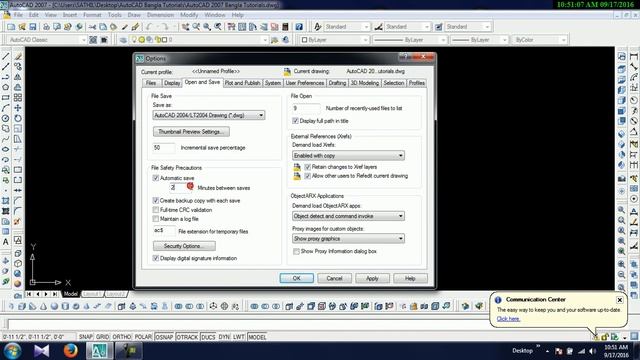Open the Layer Properties Manager icon
The image size is (640, 360).
[123, 40]
